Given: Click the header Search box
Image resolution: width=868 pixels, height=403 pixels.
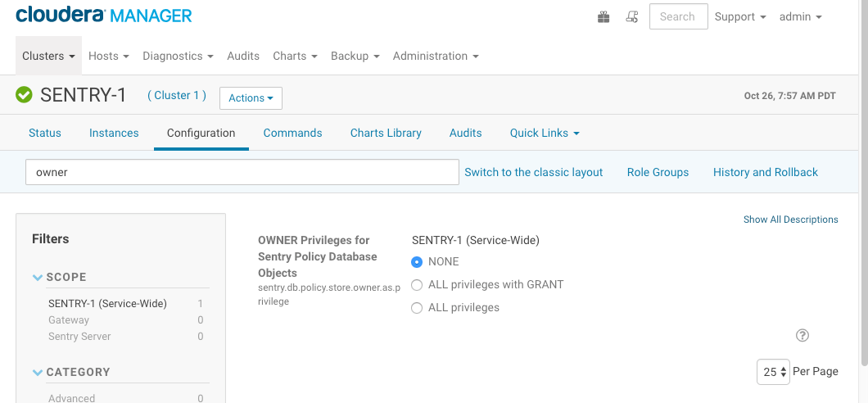Looking at the screenshot, I should click(679, 16).
